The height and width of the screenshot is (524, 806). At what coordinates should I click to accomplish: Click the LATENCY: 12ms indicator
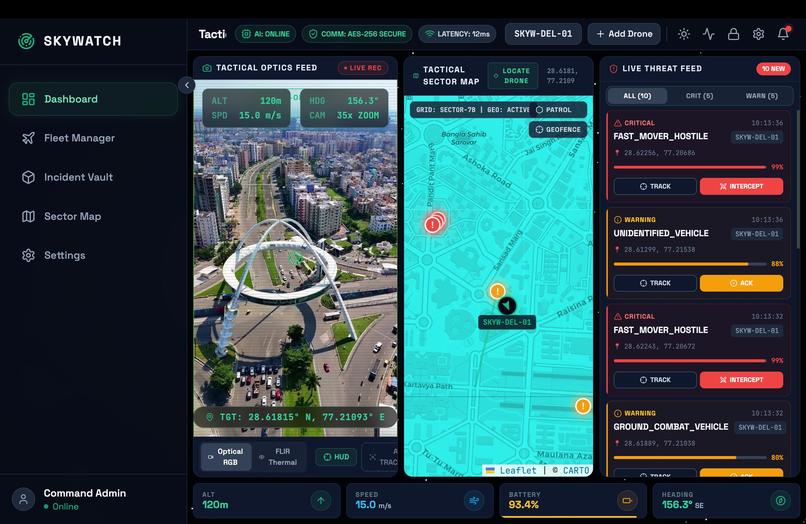point(457,34)
